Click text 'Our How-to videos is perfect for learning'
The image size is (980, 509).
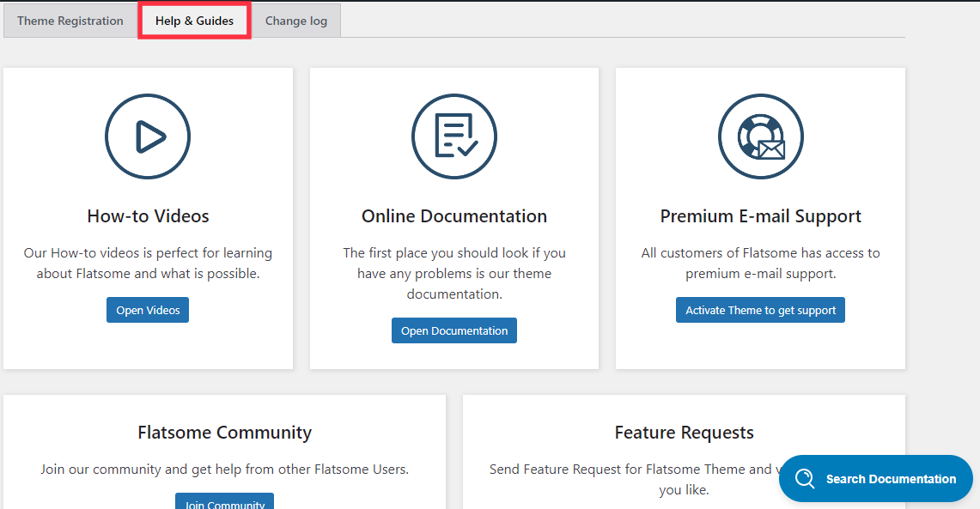[x=148, y=253]
